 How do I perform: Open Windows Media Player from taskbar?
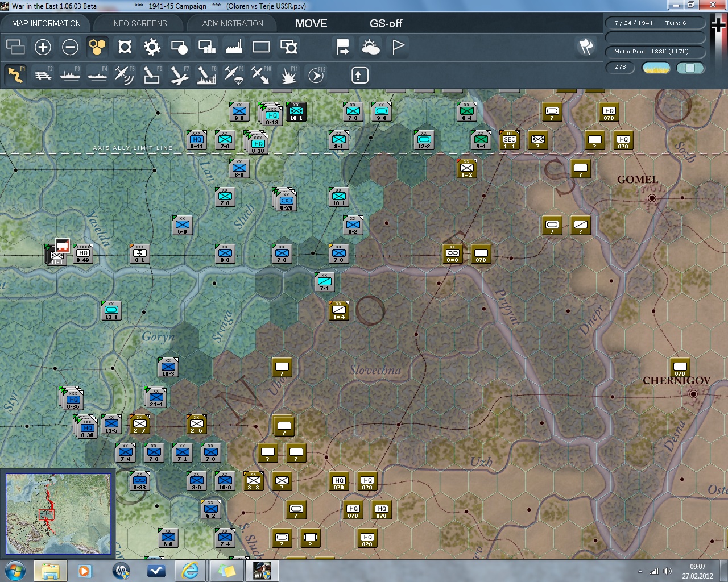click(x=85, y=571)
